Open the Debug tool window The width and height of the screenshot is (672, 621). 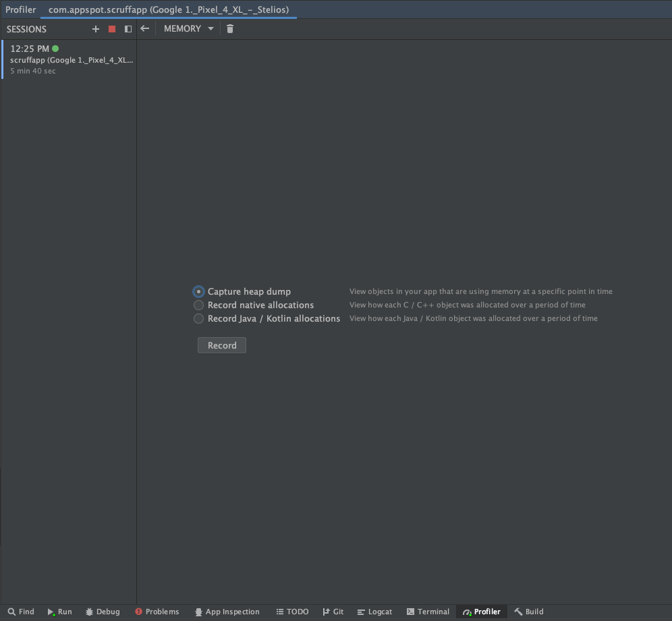click(103, 612)
